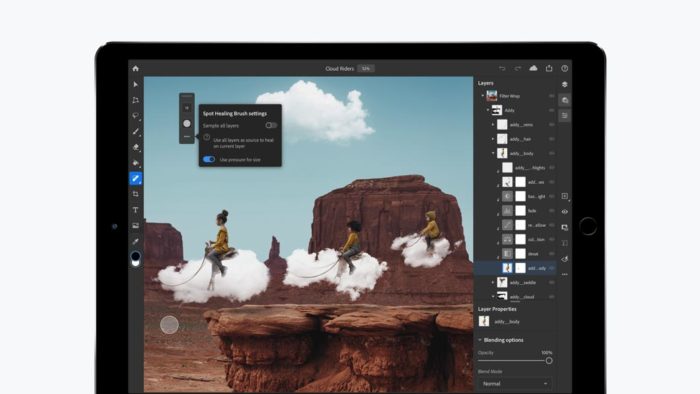
Task: Select the Crop tool
Action: (x=135, y=194)
